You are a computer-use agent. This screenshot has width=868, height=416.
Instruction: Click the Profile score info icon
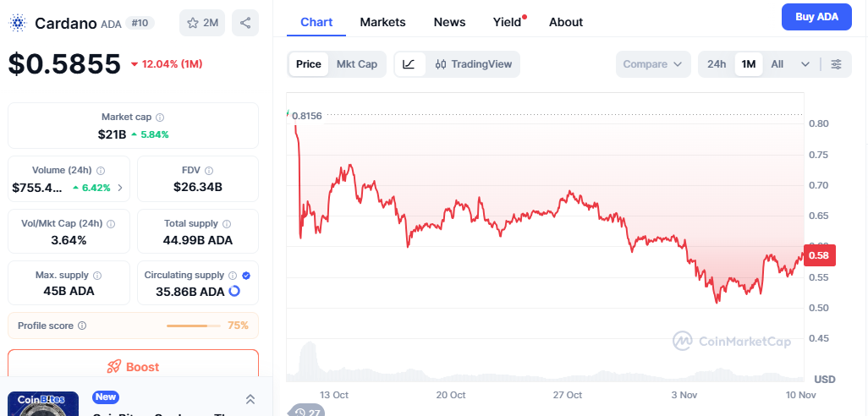[82, 326]
